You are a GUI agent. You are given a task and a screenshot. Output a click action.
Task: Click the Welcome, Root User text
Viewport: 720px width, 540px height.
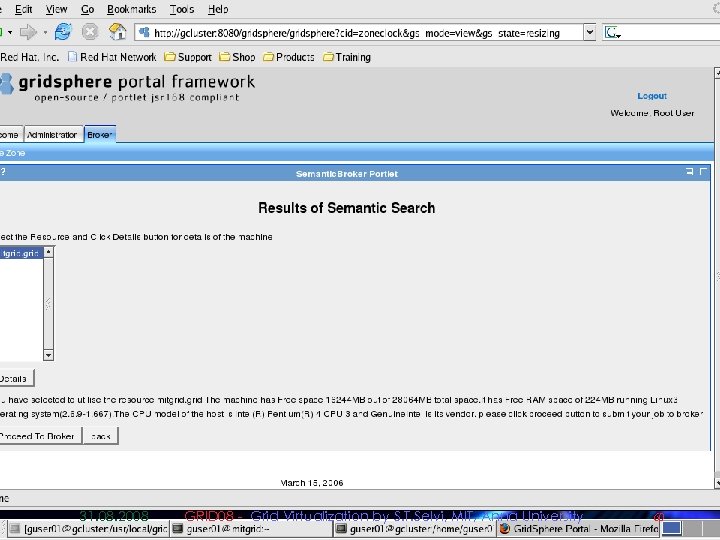(652, 113)
